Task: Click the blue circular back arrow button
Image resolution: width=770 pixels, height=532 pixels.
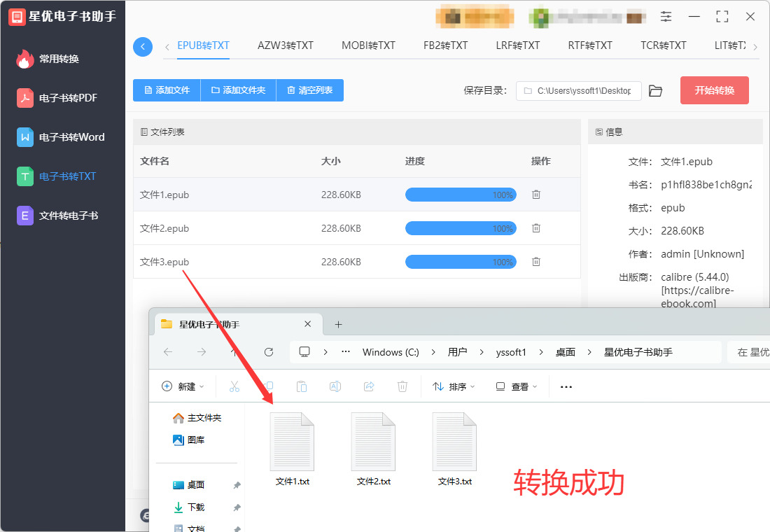Action: click(x=142, y=47)
